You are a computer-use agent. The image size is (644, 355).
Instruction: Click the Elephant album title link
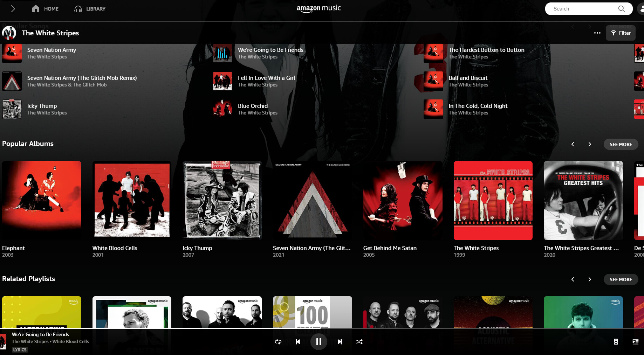13,248
